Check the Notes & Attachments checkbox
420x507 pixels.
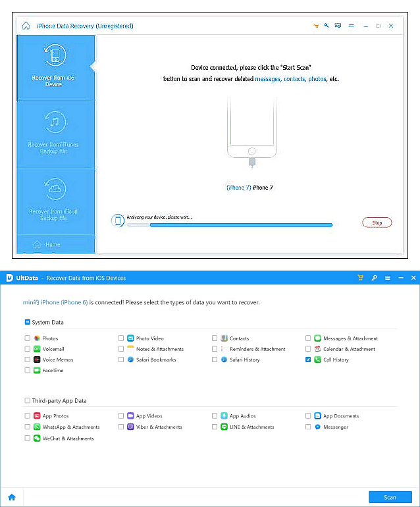(x=121, y=349)
